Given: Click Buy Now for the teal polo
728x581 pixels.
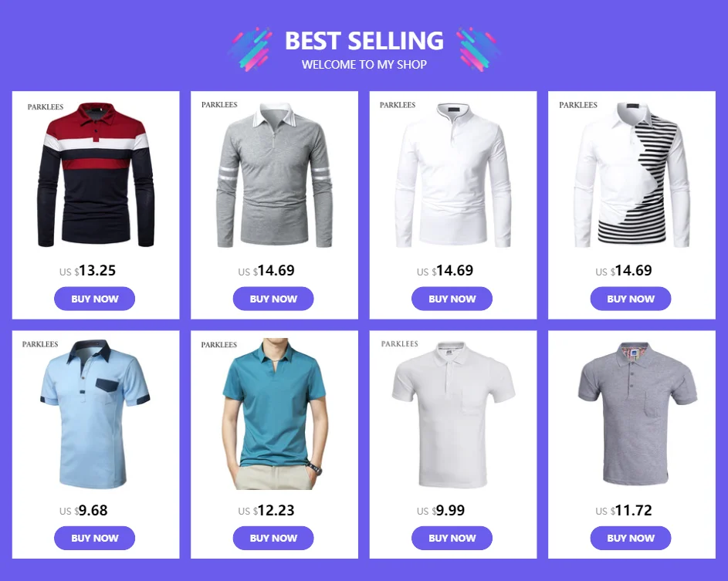Looking at the screenshot, I should (x=273, y=539).
